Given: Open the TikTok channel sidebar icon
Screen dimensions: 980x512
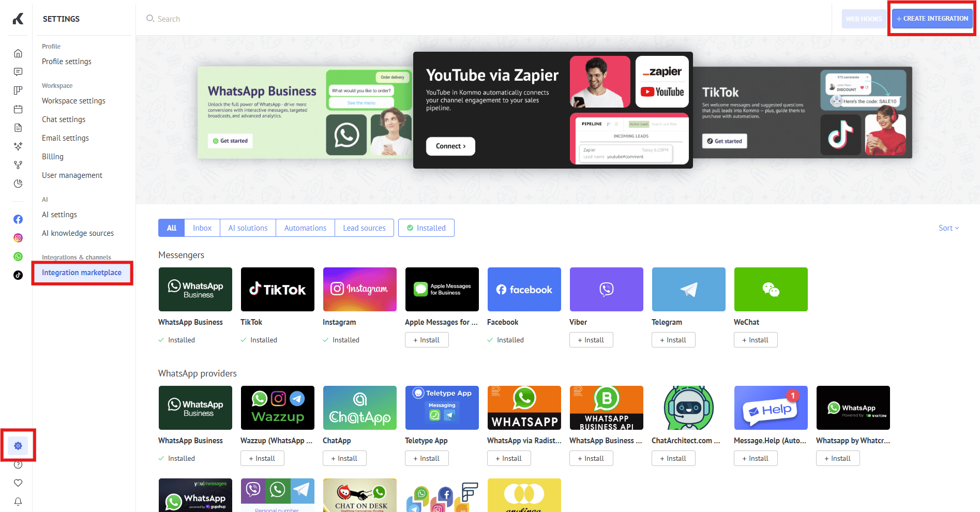Looking at the screenshot, I should point(18,275).
